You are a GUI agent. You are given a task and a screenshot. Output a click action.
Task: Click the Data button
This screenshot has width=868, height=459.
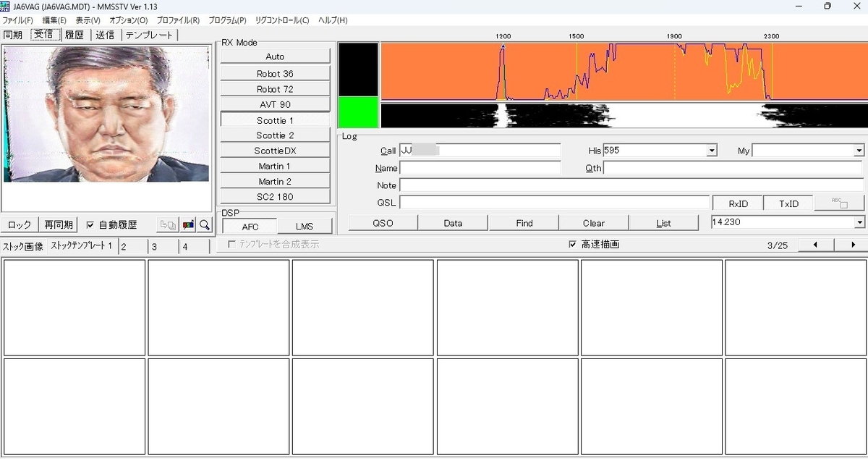[453, 223]
